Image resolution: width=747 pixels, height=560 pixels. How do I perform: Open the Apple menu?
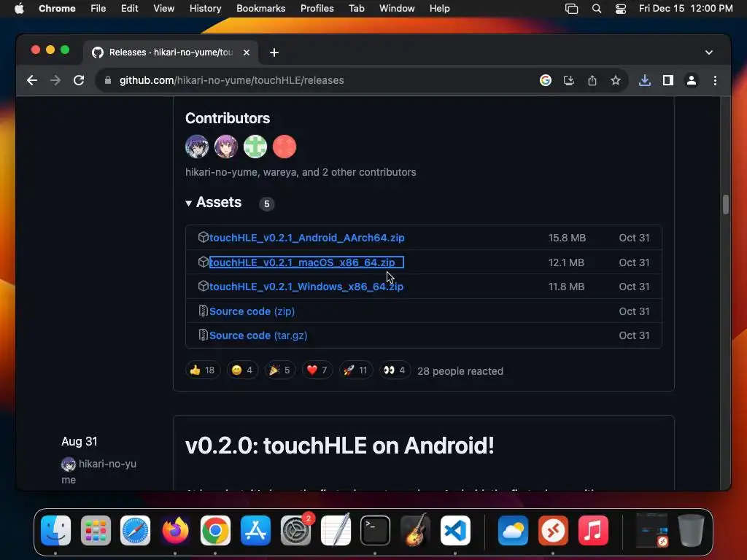pyautogui.click(x=19, y=9)
